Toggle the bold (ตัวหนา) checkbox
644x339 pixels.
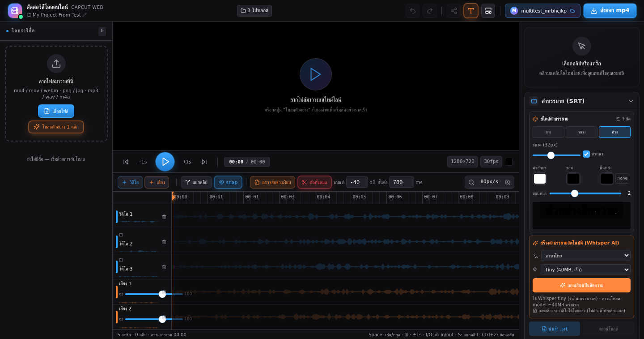coord(586,154)
